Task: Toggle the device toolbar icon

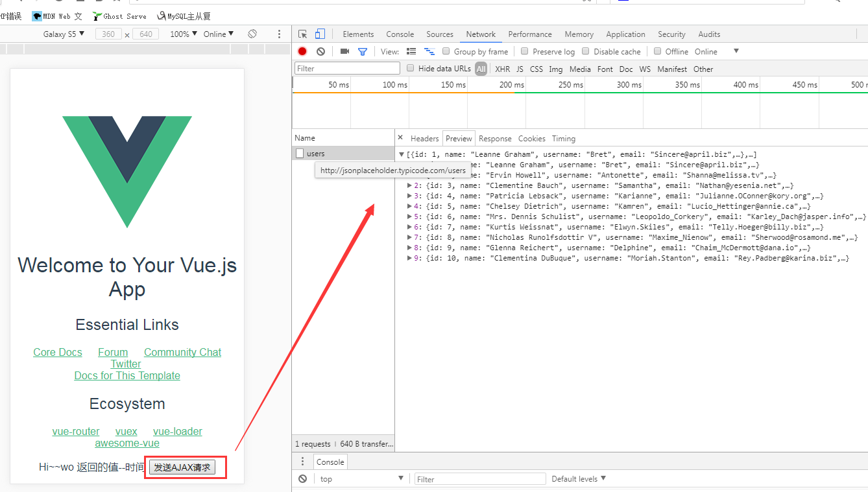Action: 320,34
